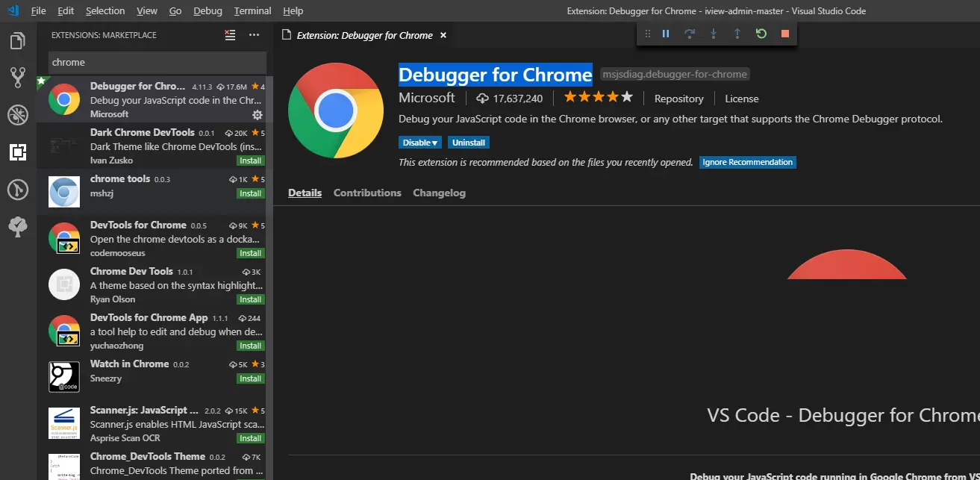The image size is (980, 480).
Task: Open the View menu
Action: [x=147, y=11]
